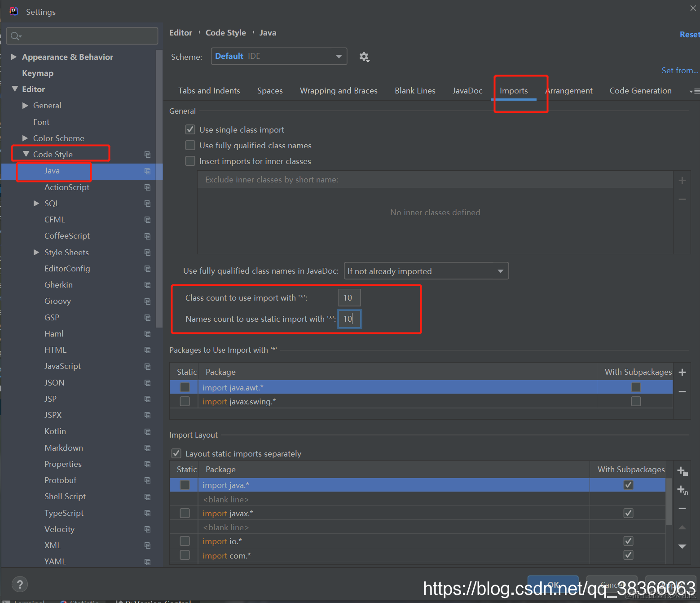Open Code Generation tab

point(641,91)
